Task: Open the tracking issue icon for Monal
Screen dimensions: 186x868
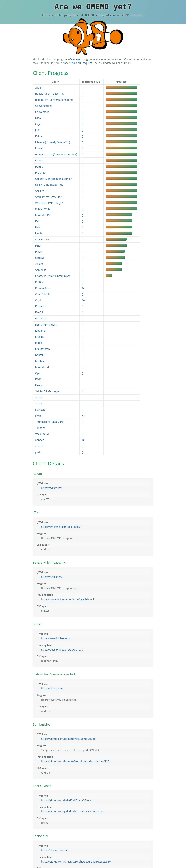Action: pyautogui.click(x=83, y=149)
